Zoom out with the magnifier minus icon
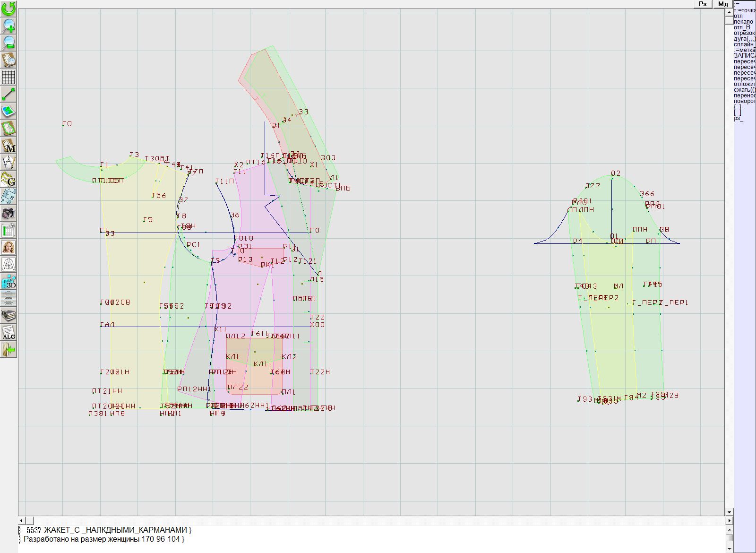Screen dimensions: 756x553 [x=9, y=43]
